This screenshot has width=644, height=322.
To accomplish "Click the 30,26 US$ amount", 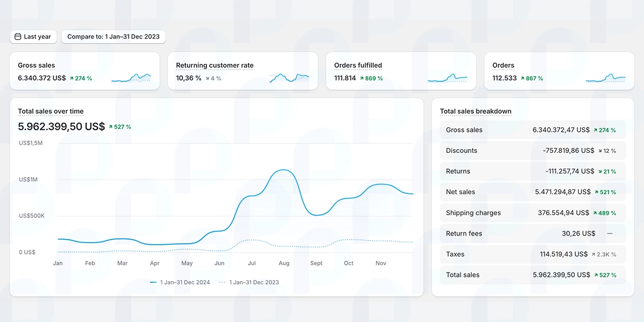I will pos(579,233).
